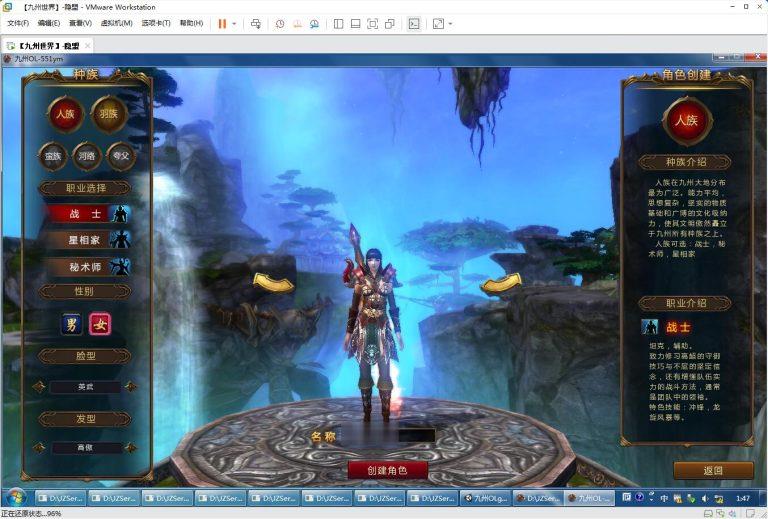Select the 星相家 class
768x519 pixels.
[89, 240]
